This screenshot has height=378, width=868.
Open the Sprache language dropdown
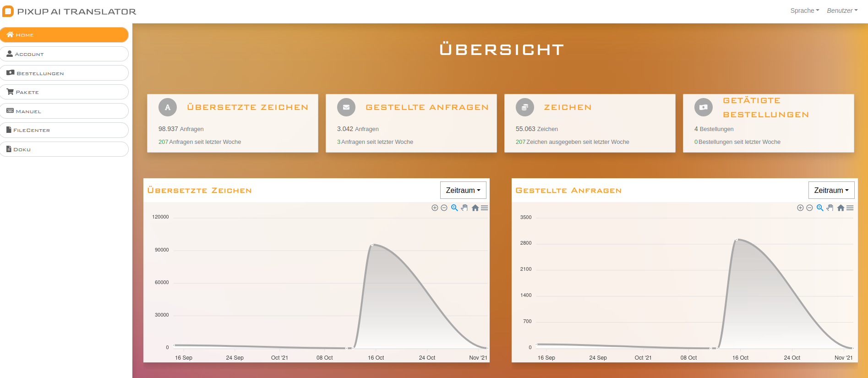804,11
